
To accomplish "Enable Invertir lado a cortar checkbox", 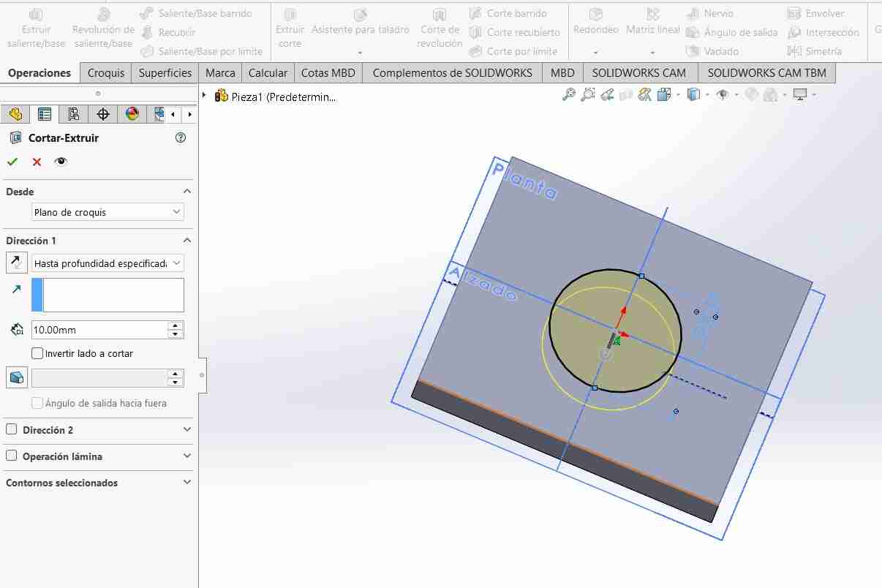I will click(38, 353).
